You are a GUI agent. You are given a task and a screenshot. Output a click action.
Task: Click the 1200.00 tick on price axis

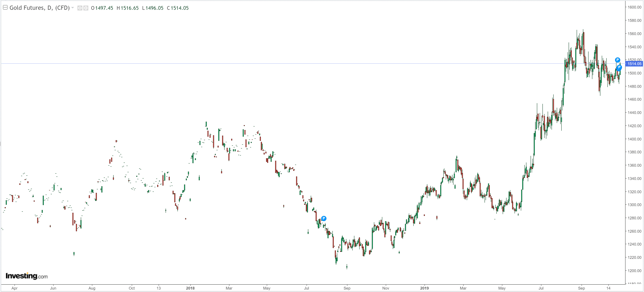(x=634, y=271)
